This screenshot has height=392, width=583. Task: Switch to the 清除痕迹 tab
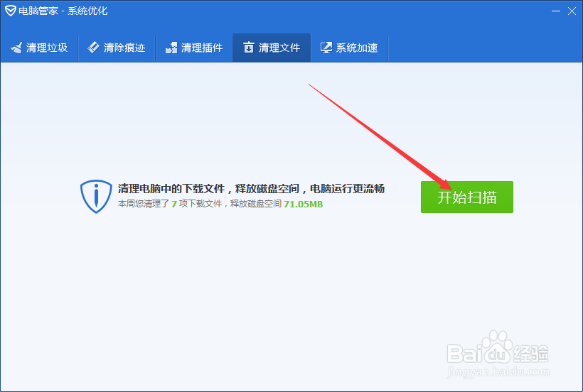(117, 48)
